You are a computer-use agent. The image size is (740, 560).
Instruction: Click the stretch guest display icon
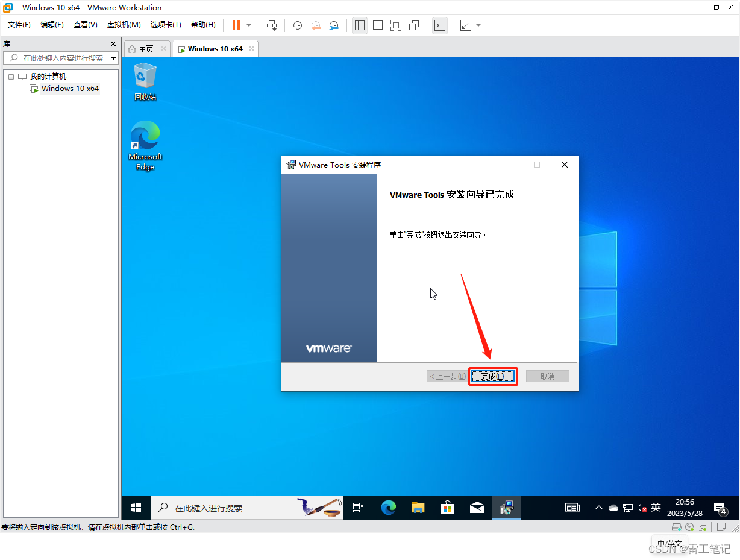[466, 25]
